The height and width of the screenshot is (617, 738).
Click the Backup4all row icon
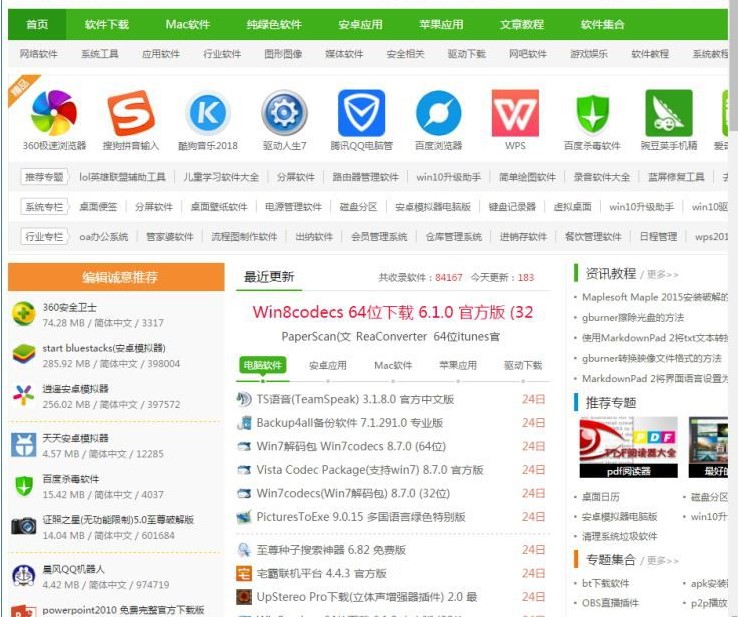243,423
